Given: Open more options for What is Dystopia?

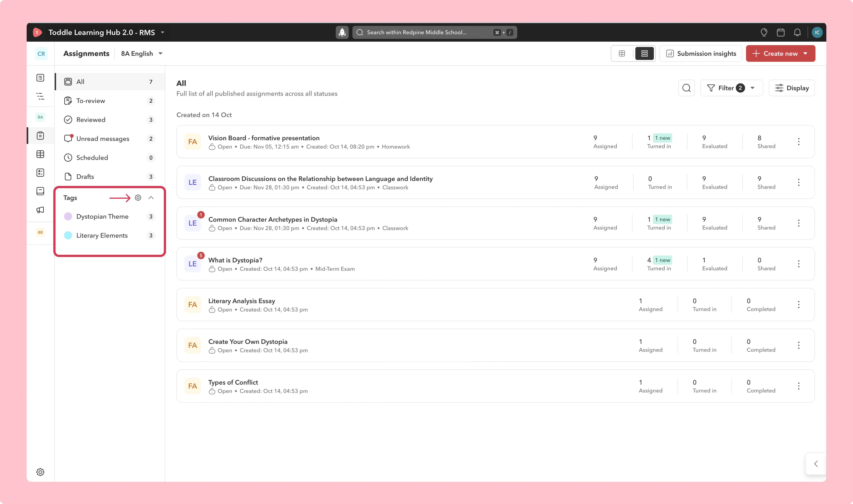Looking at the screenshot, I should pyautogui.click(x=799, y=264).
